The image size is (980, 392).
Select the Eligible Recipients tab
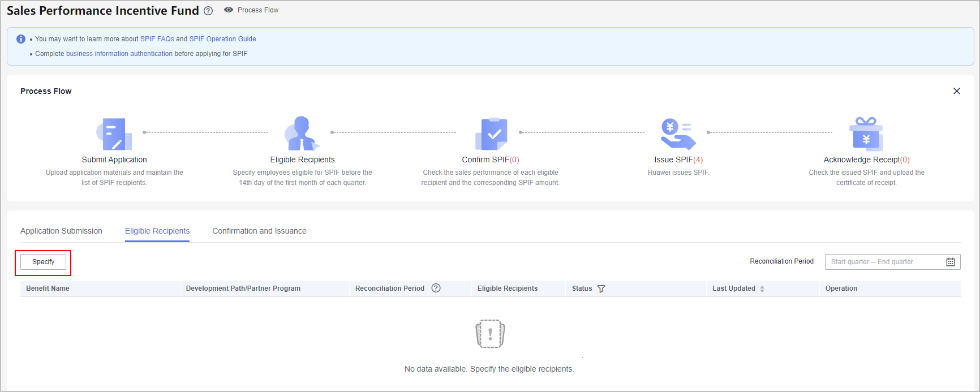[157, 231]
